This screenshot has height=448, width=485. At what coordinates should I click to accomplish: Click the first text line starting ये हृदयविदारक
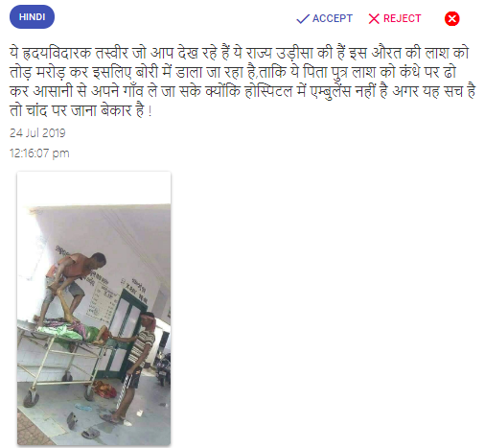[x=239, y=53]
